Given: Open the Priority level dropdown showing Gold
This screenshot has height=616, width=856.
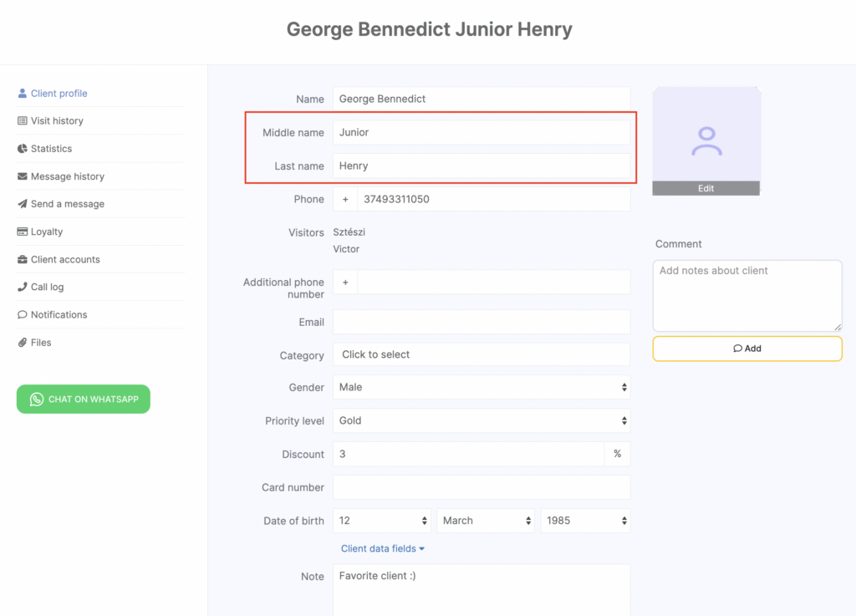Looking at the screenshot, I should 481,421.
